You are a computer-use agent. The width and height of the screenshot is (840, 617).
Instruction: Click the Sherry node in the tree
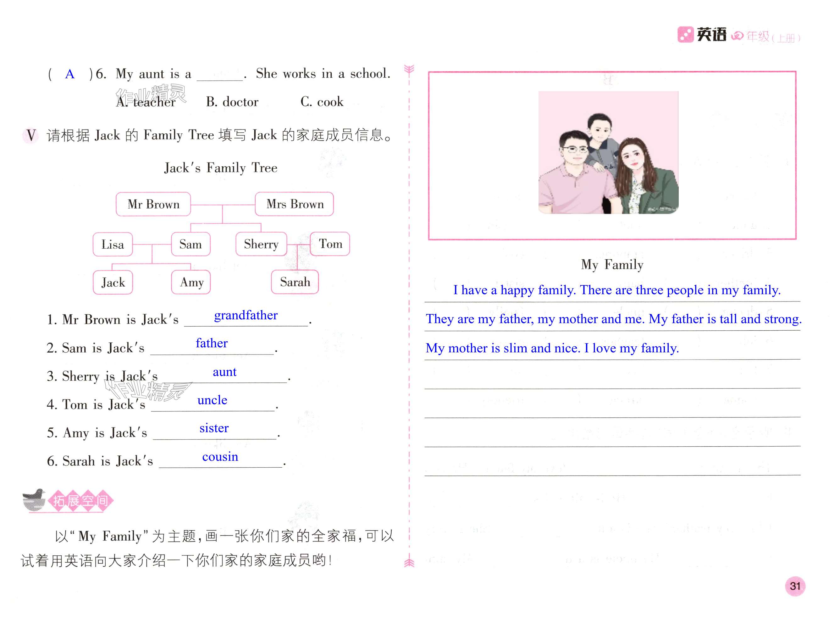pos(261,244)
